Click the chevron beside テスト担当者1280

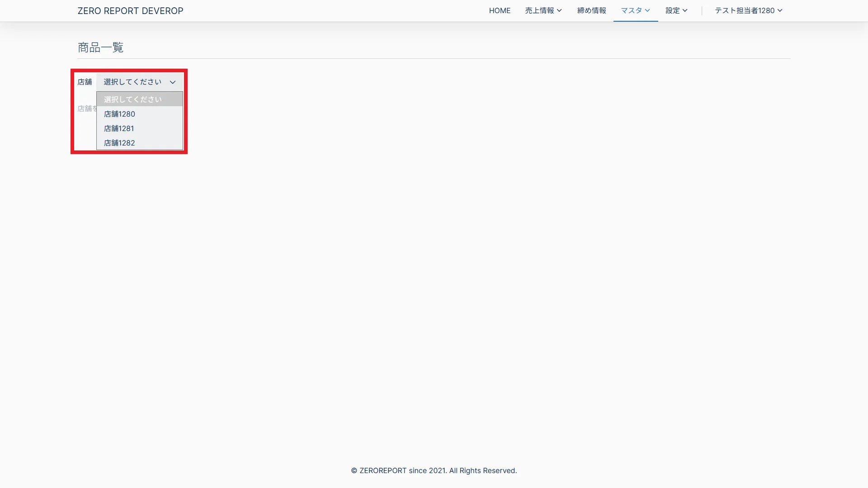click(780, 11)
